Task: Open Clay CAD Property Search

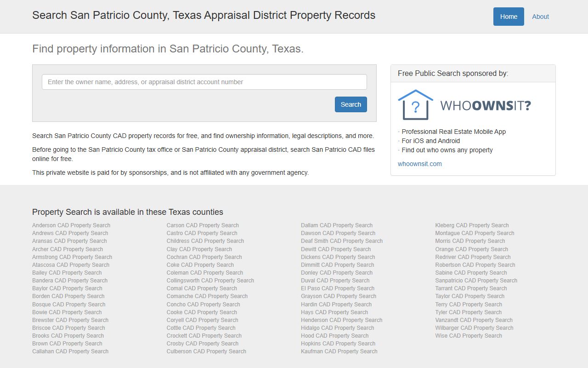Action: click(199, 249)
